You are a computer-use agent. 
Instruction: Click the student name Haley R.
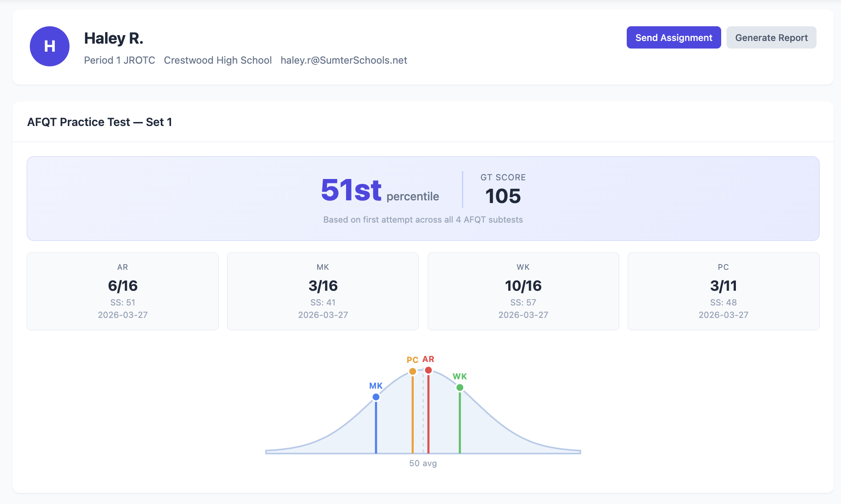tap(114, 38)
